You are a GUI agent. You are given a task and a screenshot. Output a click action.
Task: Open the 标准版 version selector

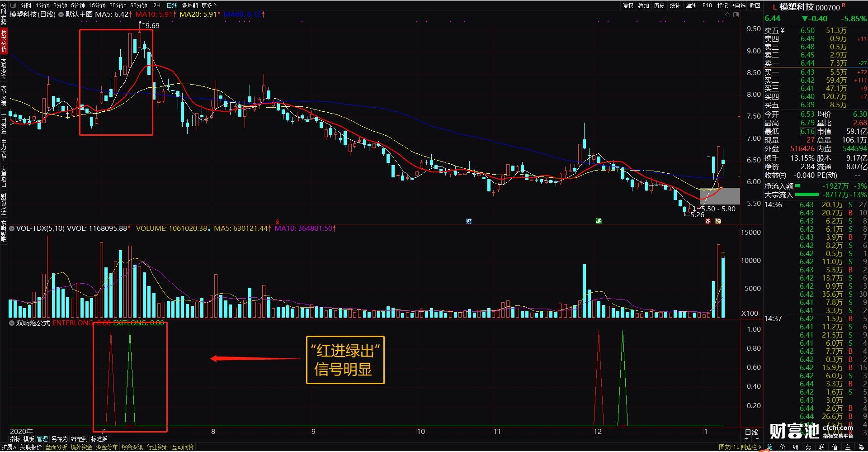click(x=99, y=439)
